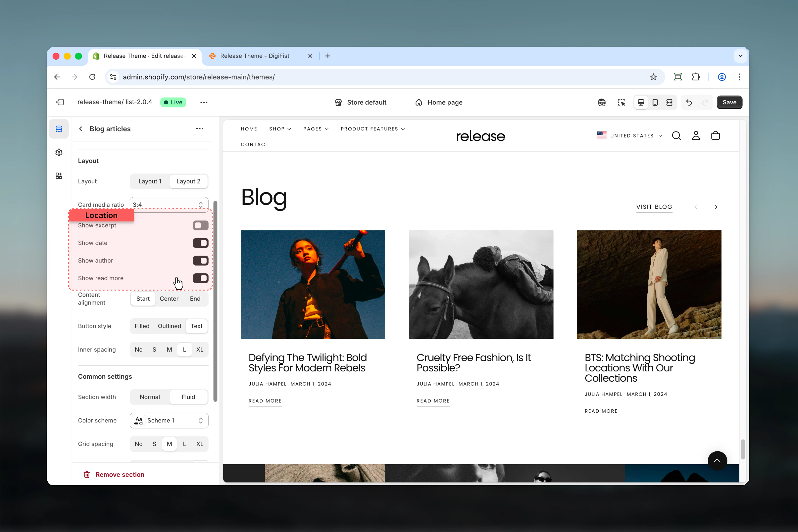Click Remove section
The width and height of the screenshot is (798, 532).
[x=114, y=474]
